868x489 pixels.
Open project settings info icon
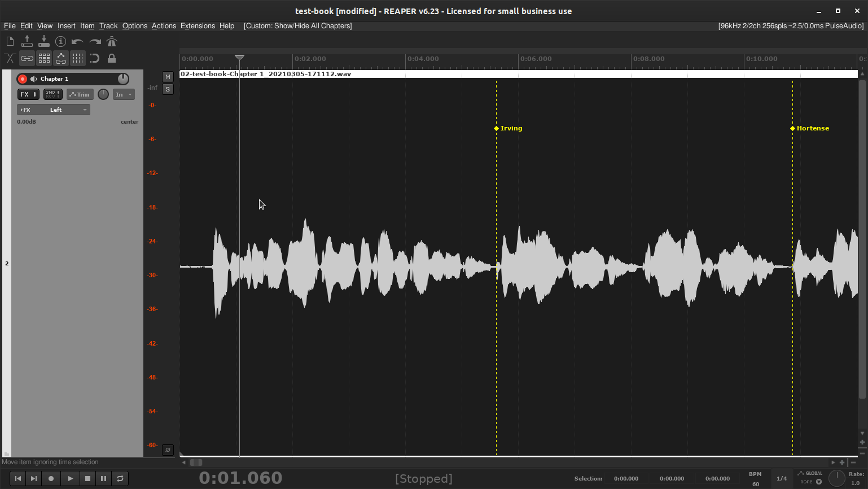coord(60,41)
